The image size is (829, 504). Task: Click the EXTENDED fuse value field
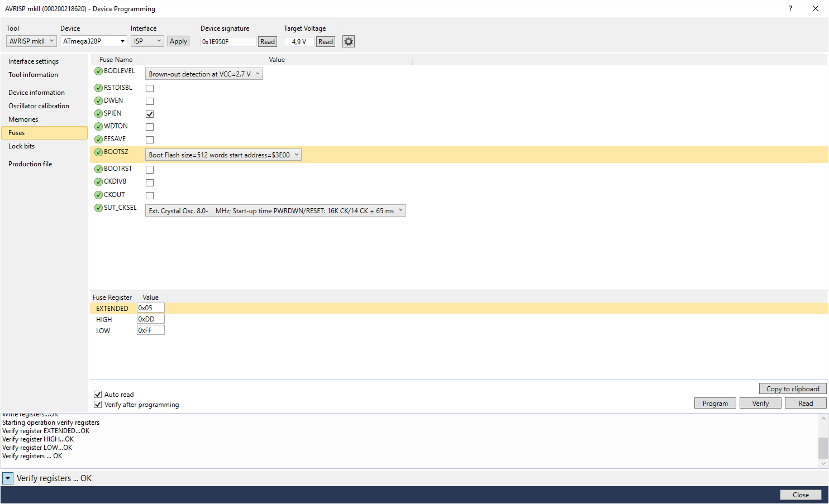click(151, 308)
